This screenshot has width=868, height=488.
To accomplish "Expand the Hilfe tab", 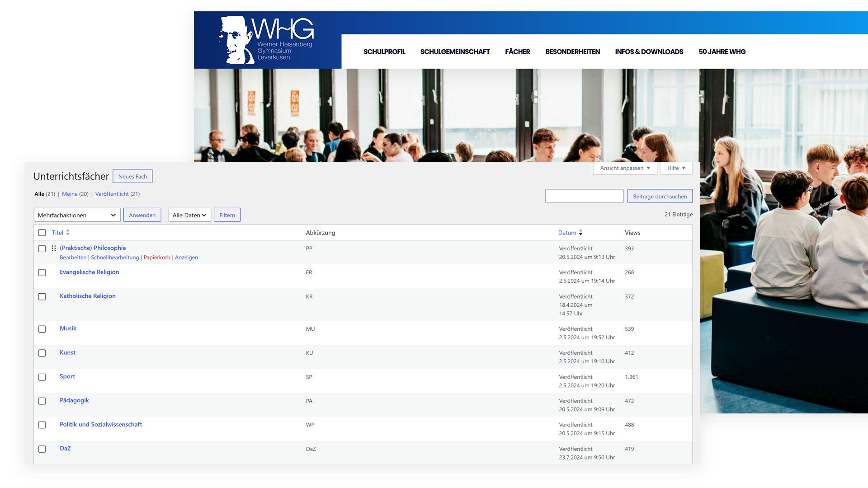I will pos(676,168).
